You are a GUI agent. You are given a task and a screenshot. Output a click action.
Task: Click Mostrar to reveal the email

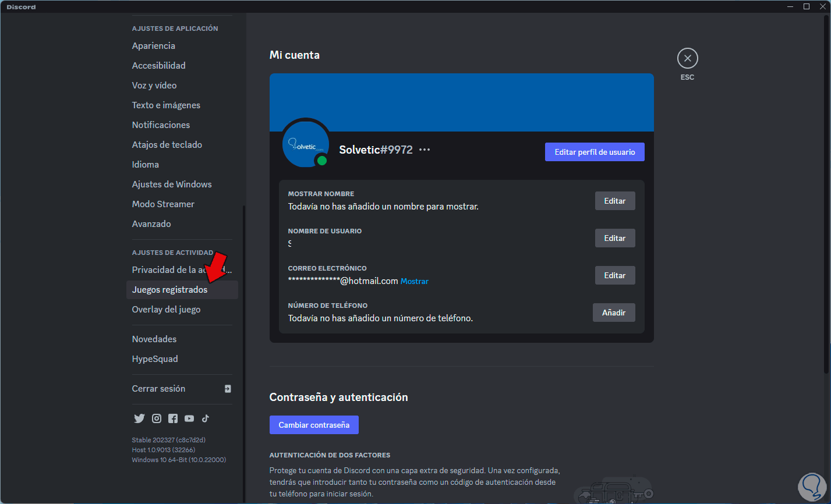(415, 281)
